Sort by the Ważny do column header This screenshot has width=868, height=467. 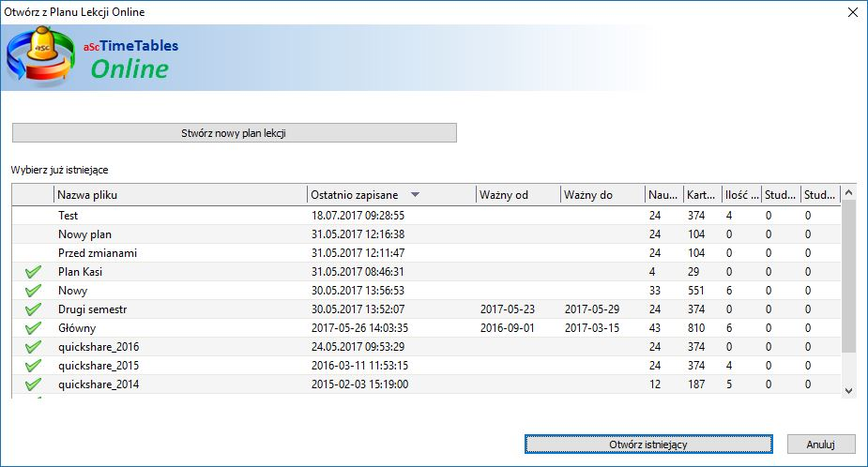602,195
